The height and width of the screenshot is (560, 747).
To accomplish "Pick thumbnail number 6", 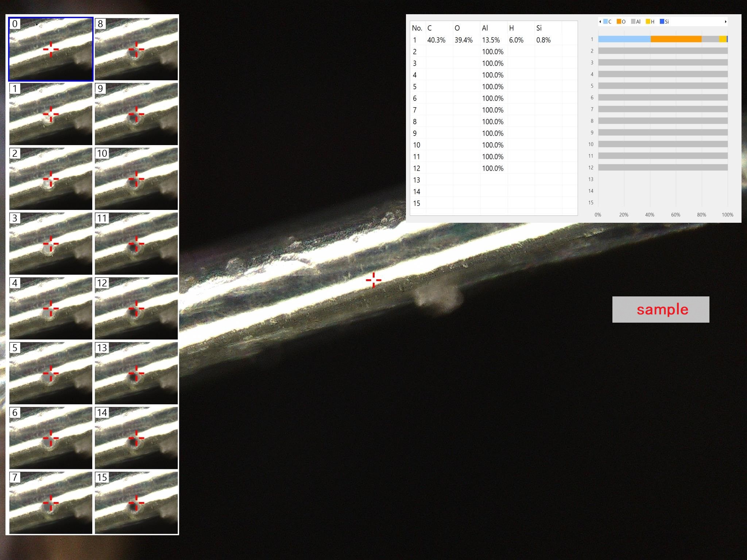I will 51,438.
